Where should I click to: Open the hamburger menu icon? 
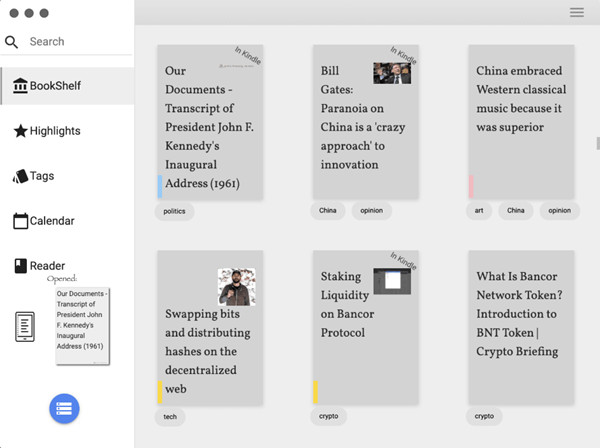577,12
